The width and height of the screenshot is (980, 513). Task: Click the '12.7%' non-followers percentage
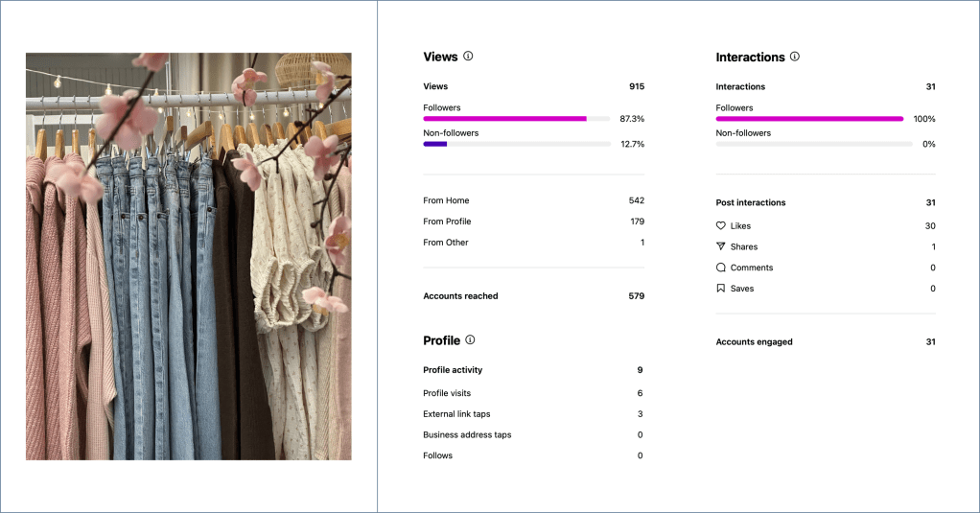point(633,144)
